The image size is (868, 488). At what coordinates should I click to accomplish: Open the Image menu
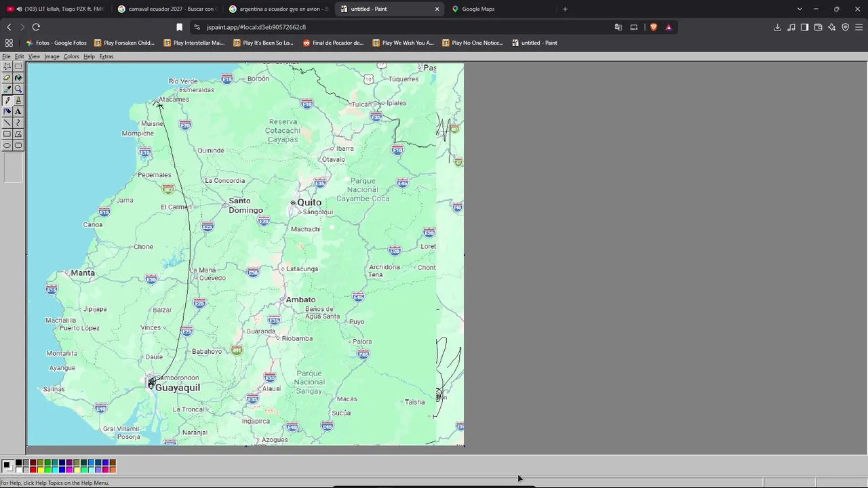pyautogui.click(x=52, y=56)
